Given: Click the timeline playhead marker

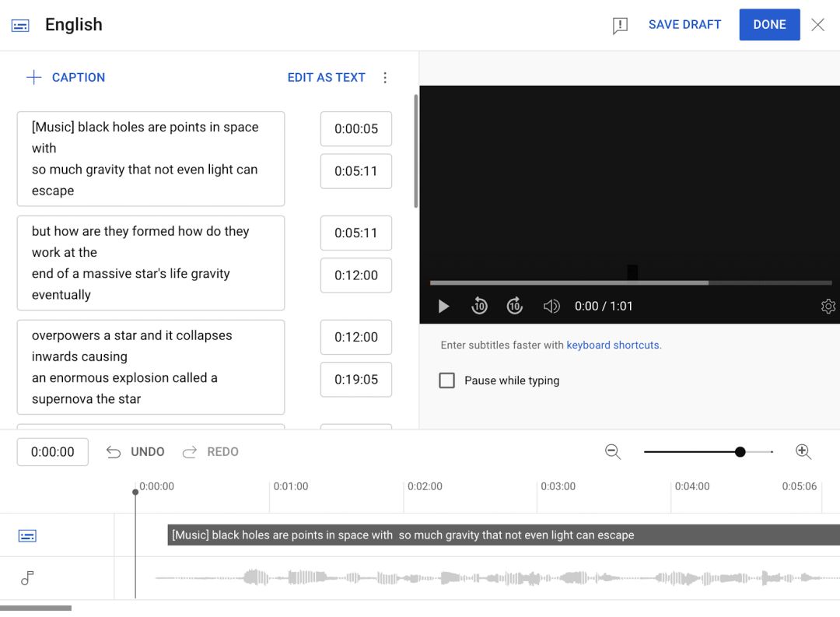Looking at the screenshot, I should click(x=135, y=492).
